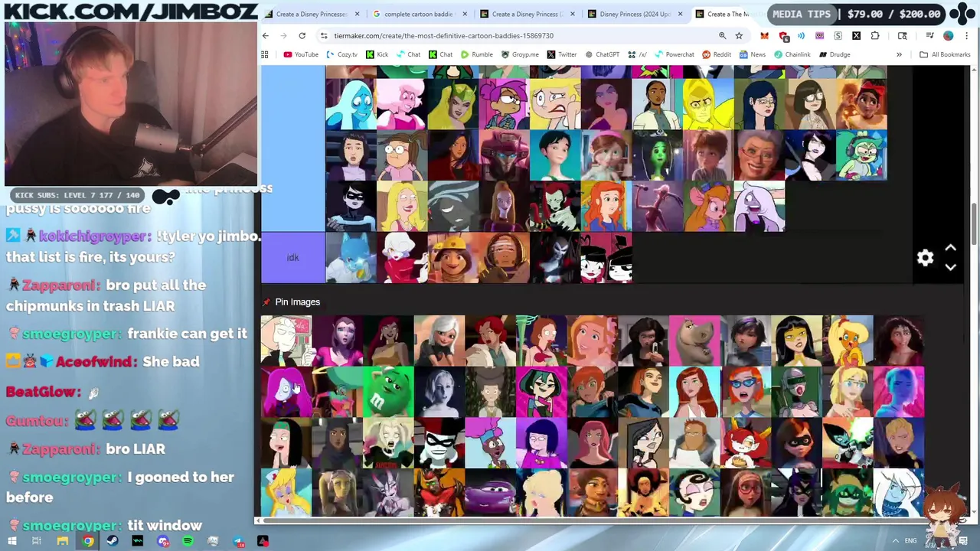Open Chrome three-dot menu

(967, 35)
